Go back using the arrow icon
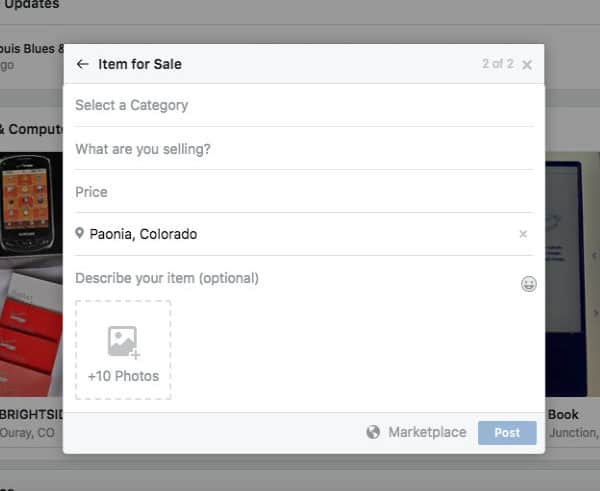600x491 pixels. tap(82, 64)
